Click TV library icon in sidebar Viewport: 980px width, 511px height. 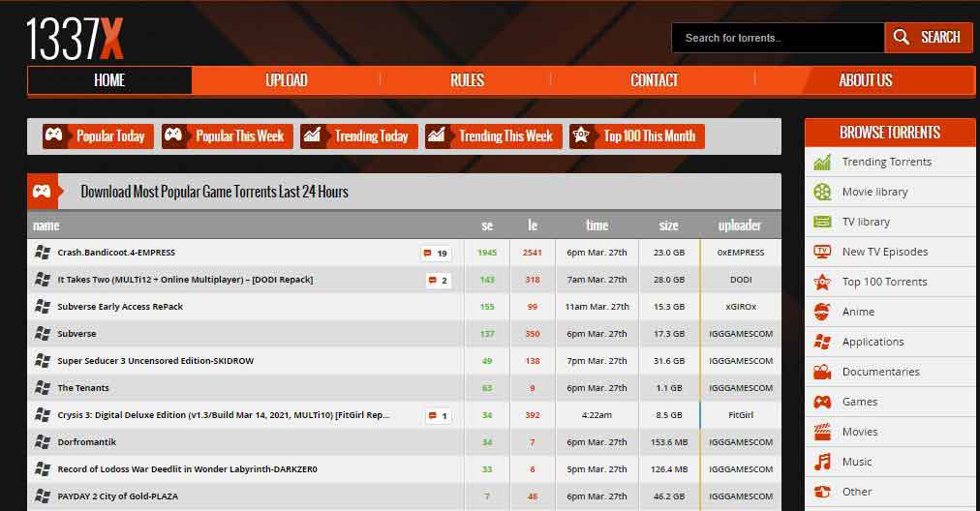pos(822,222)
